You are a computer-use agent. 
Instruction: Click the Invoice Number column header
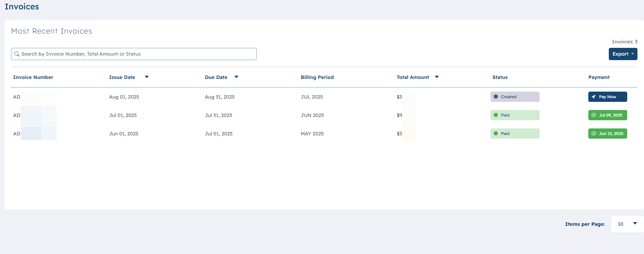tap(33, 77)
